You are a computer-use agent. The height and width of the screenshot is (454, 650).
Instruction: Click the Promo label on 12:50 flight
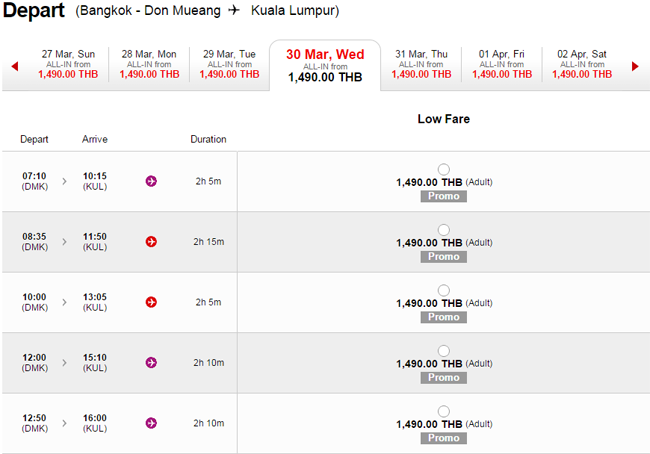(x=444, y=438)
